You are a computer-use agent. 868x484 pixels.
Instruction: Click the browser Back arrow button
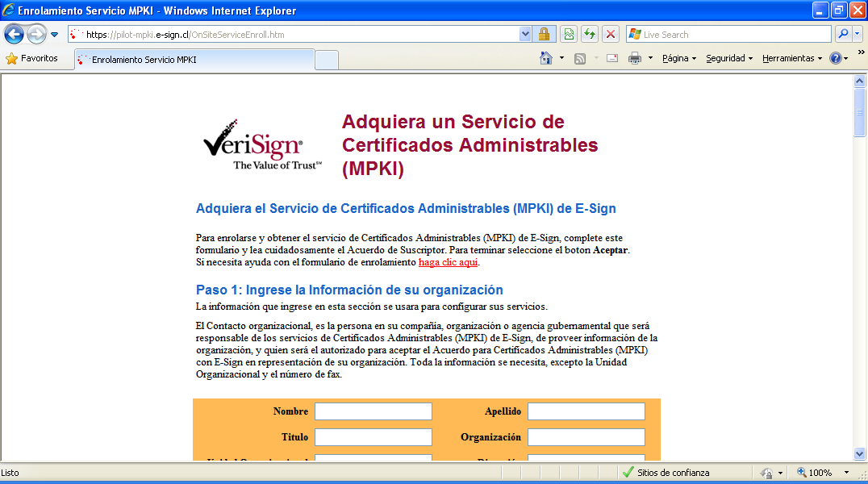14,35
